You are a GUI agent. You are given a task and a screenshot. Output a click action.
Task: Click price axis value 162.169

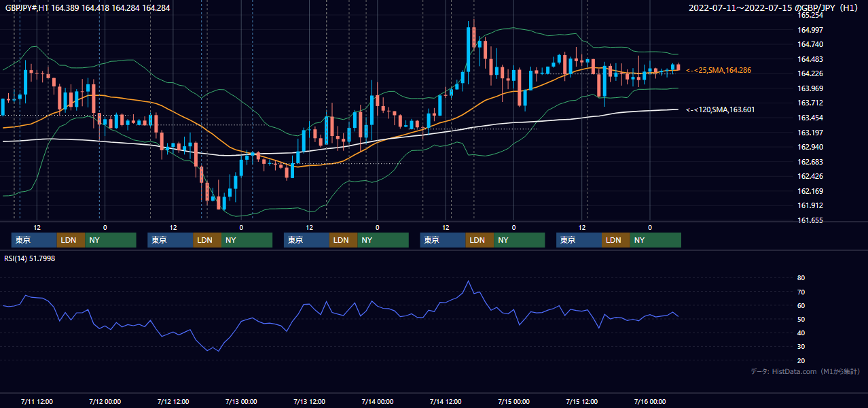click(x=810, y=191)
